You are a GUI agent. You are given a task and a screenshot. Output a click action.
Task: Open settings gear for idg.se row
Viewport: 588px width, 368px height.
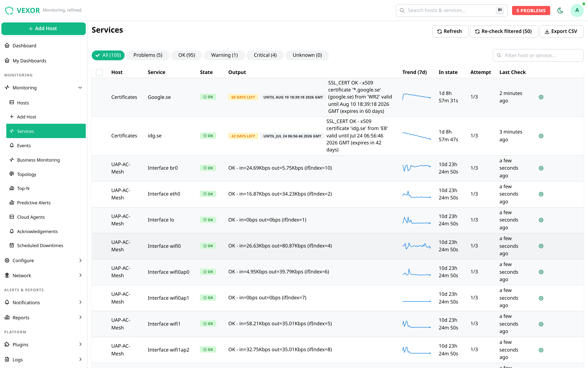[x=541, y=136]
